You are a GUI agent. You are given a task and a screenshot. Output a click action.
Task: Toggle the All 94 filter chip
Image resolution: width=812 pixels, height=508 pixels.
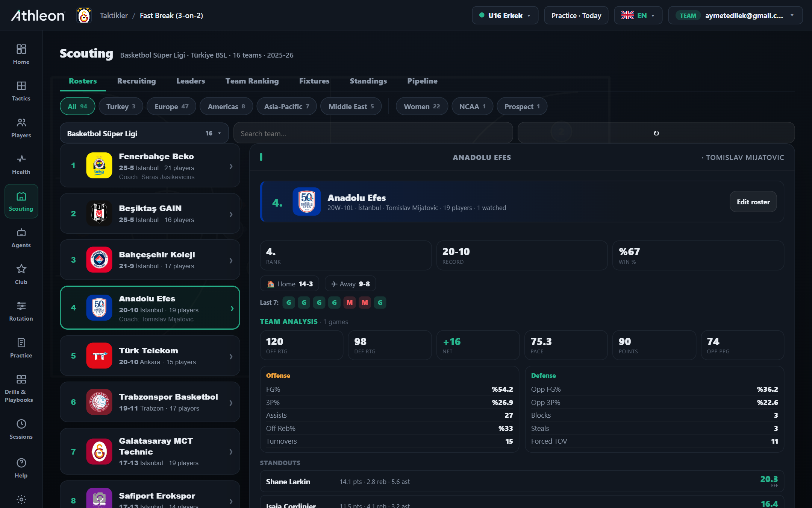(77, 106)
